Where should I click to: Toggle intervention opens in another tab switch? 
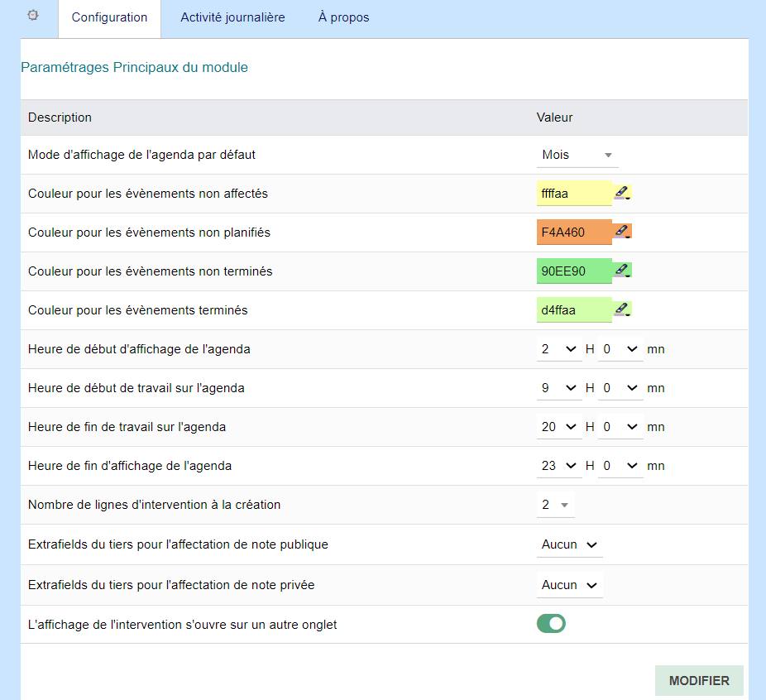pos(551,624)
